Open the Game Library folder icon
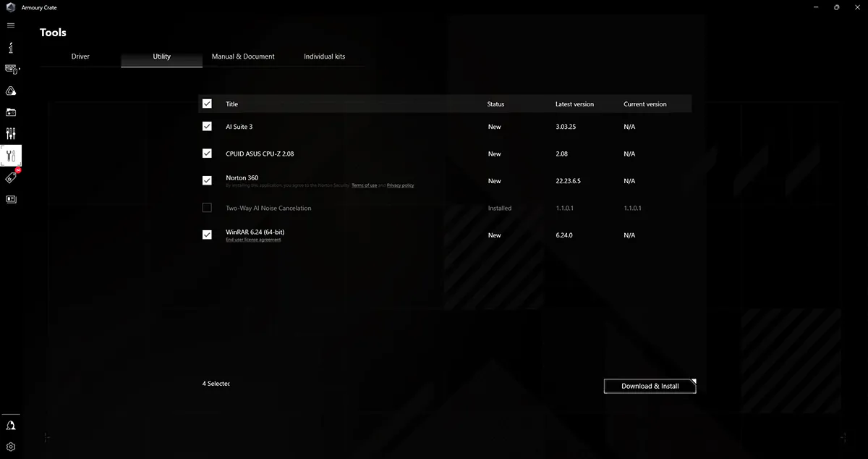 11,112
